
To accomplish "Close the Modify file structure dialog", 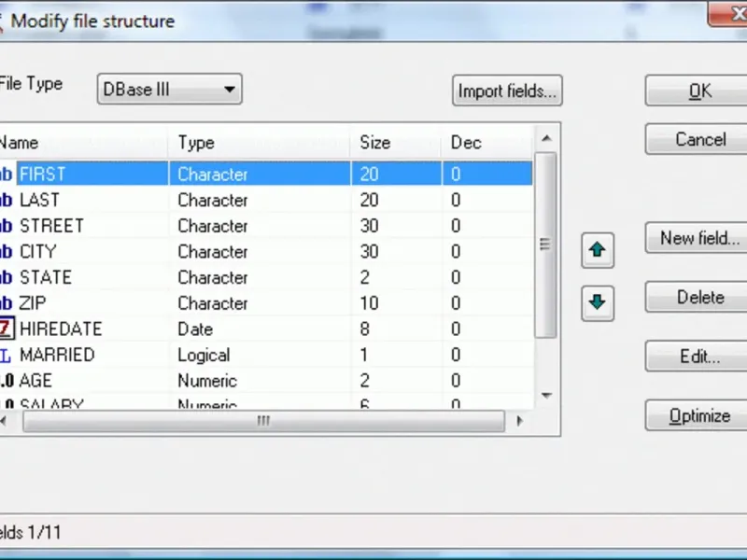I will 729,14.
